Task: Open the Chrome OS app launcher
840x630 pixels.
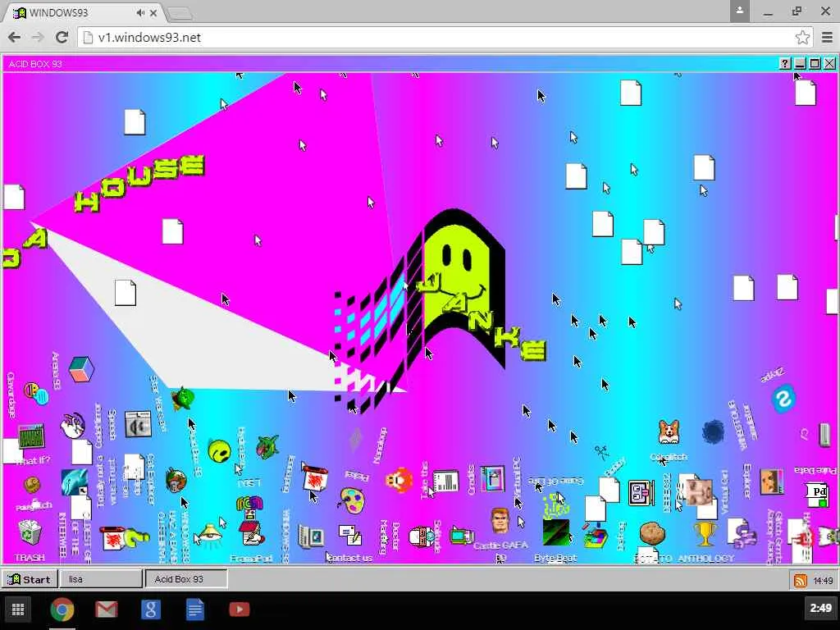Action: [18, 609]
